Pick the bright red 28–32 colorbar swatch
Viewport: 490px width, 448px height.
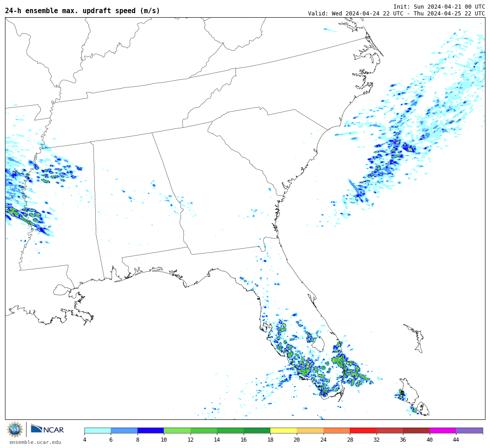pyautogui.click(x=363, y=431)
